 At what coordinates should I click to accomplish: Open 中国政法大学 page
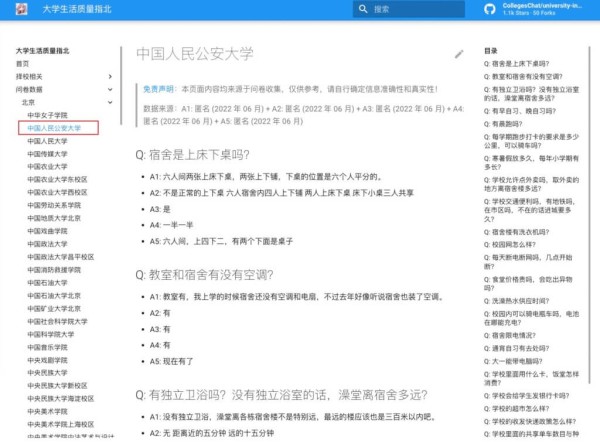click(x=47, y=244)
